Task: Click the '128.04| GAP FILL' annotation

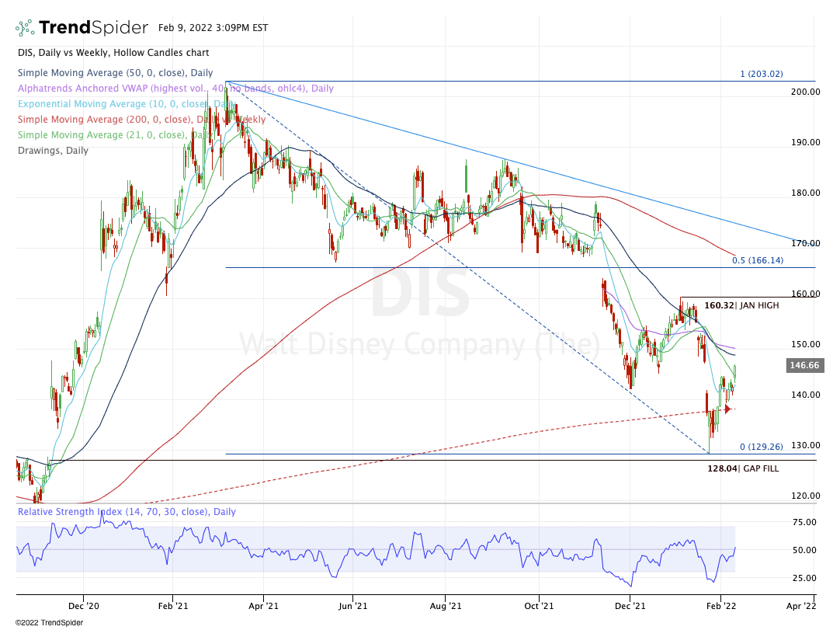Action: (x=743, y=468)
